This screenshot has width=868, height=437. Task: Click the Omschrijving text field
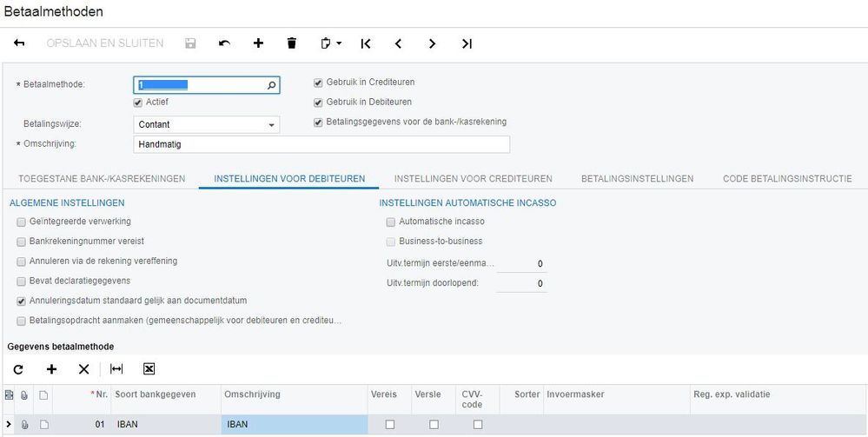[321, 144]
